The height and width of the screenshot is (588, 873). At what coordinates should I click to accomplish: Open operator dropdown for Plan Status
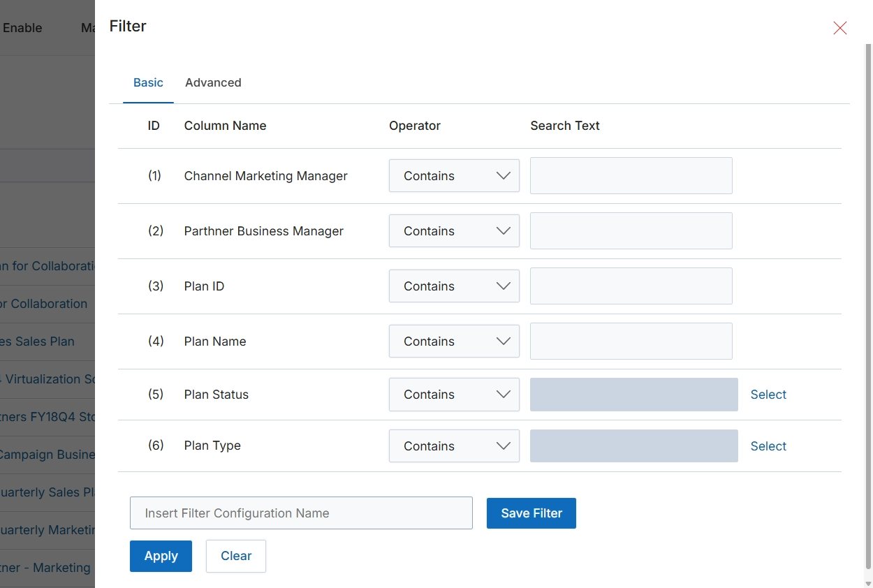pyautogui.click(x=454, y=395)
